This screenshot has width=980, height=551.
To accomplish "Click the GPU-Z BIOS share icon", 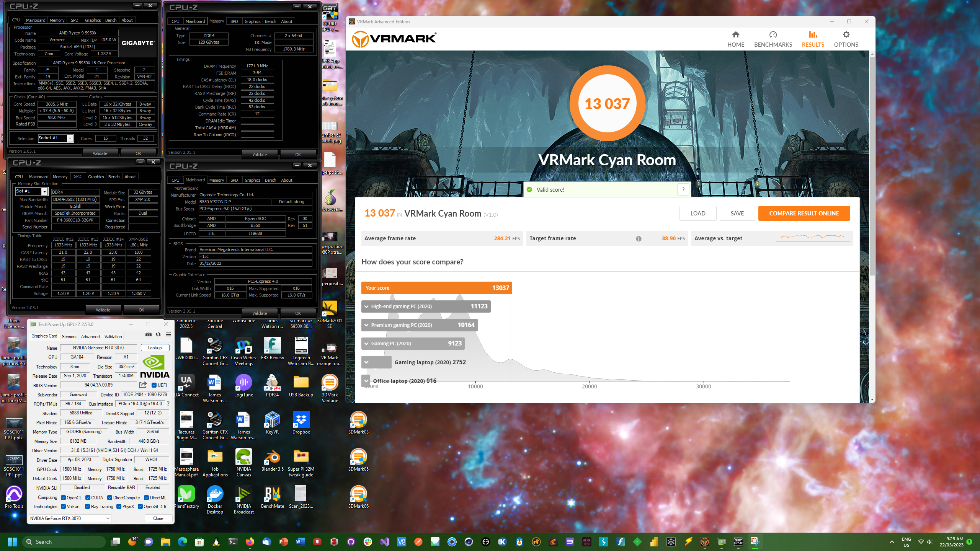I will (x=143, y=385).
